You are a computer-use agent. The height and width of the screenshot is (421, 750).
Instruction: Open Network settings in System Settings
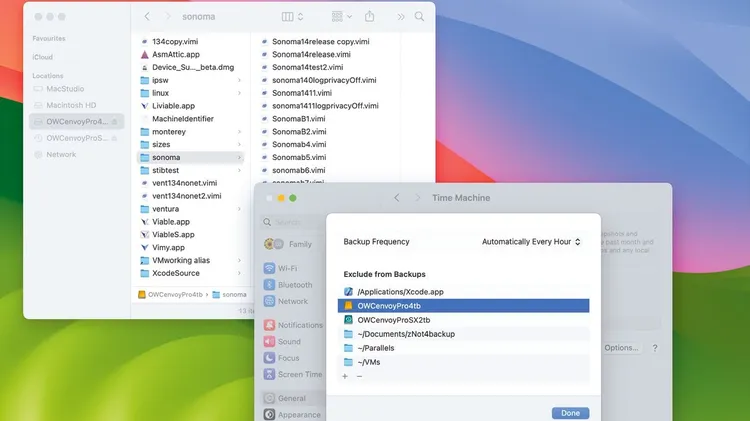click(292, 301)
